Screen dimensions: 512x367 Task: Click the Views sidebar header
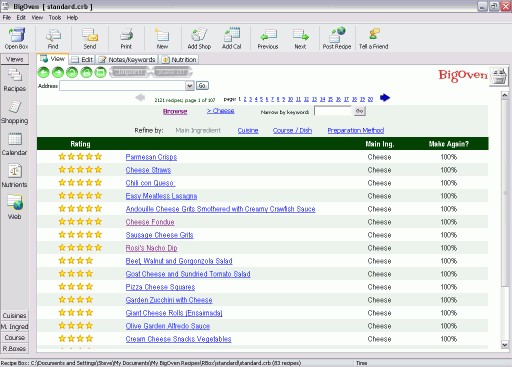coord(15,59)
